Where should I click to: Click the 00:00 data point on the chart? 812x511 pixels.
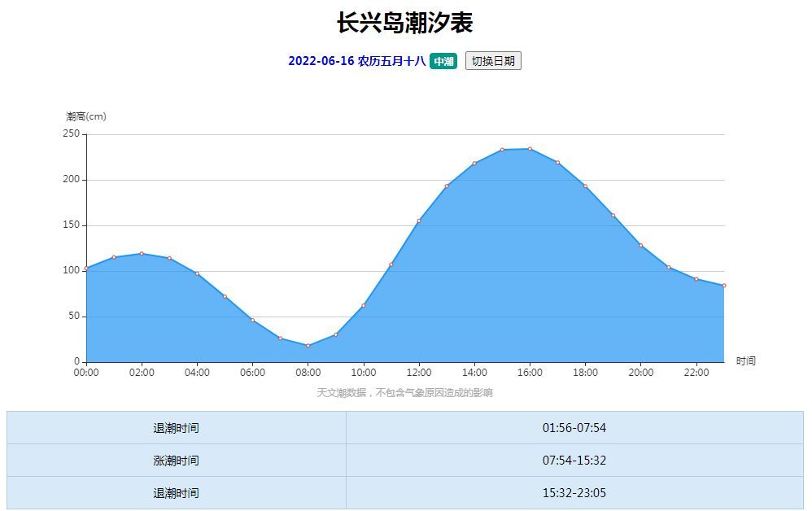86,269
